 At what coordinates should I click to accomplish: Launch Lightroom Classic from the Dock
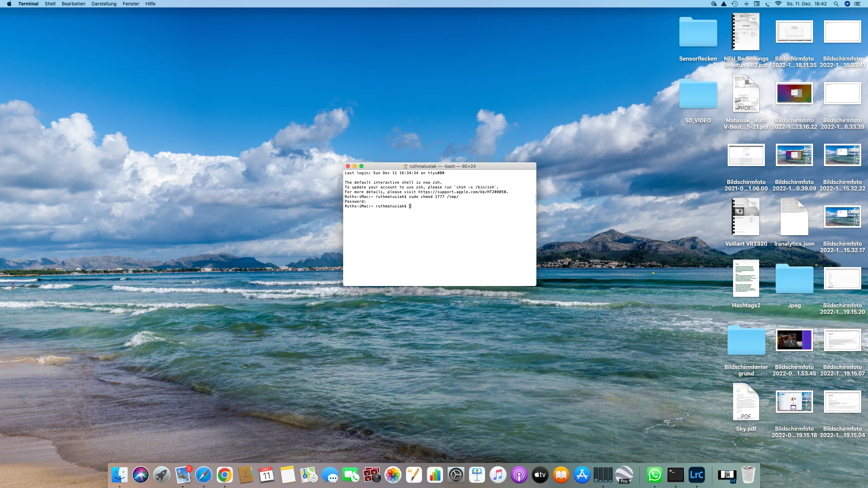pyautogui.click(x=696, y=475)
